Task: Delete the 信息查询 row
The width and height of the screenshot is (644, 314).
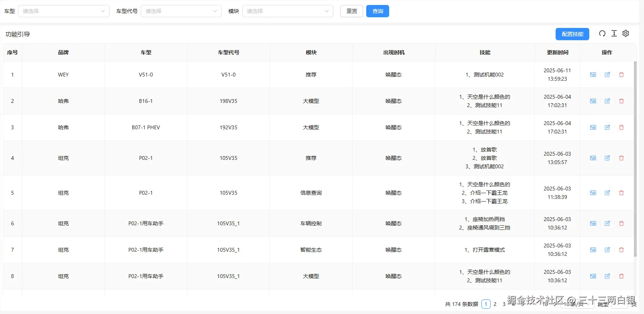Action: point(621,193)
